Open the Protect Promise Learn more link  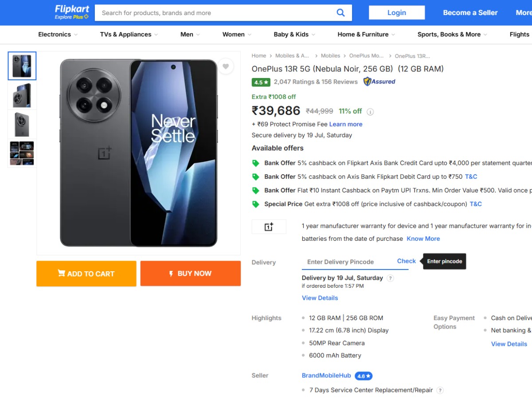click(x=345, y=124)
